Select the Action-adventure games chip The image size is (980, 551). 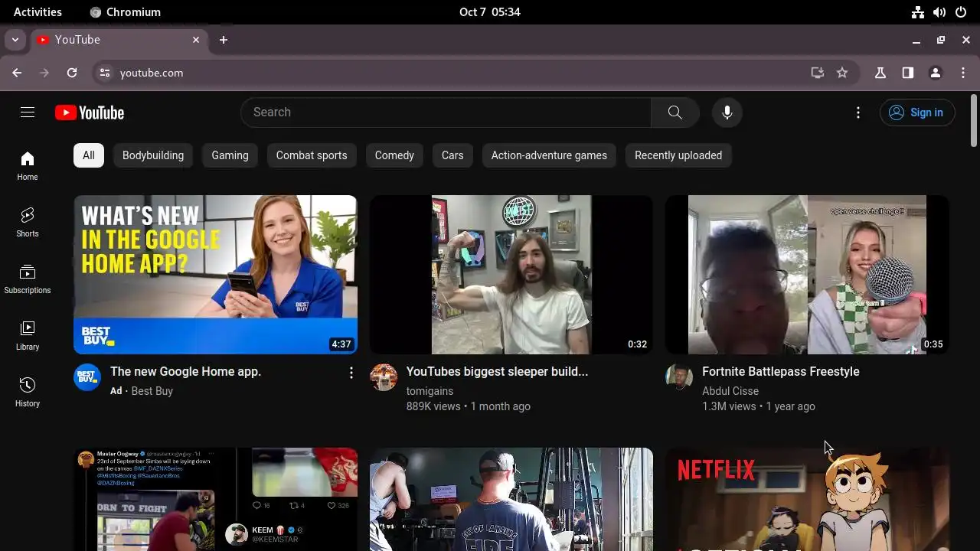point(549,155)
